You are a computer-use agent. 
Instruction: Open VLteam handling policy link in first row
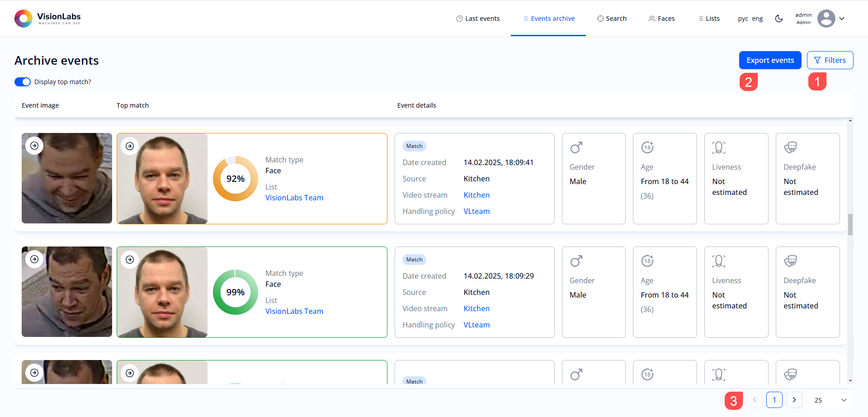click(x=476, y=211)
